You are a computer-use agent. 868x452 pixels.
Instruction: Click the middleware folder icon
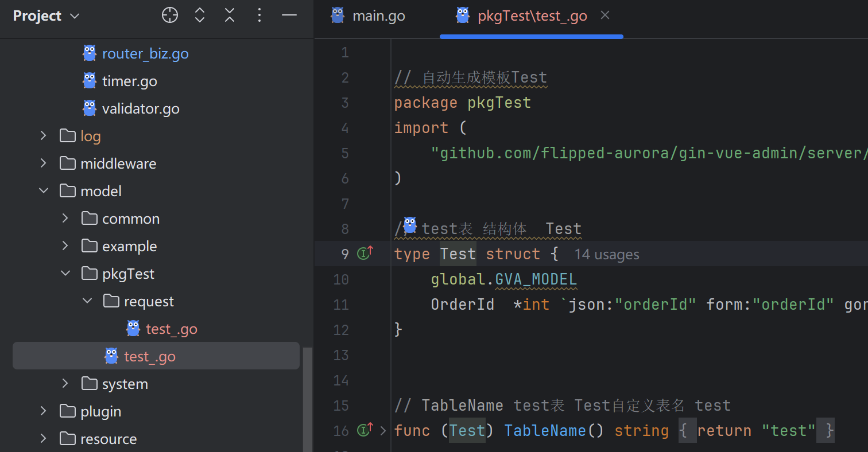68,163
